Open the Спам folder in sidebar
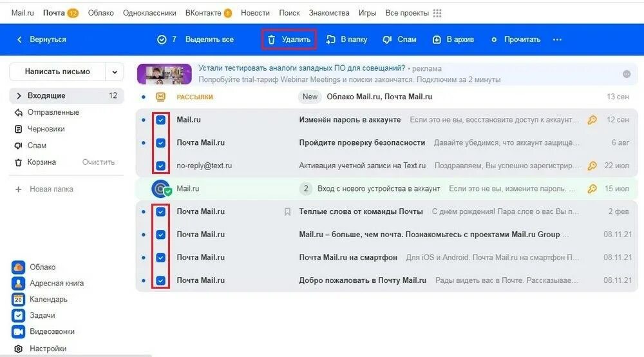 click(x=37, y=146)
